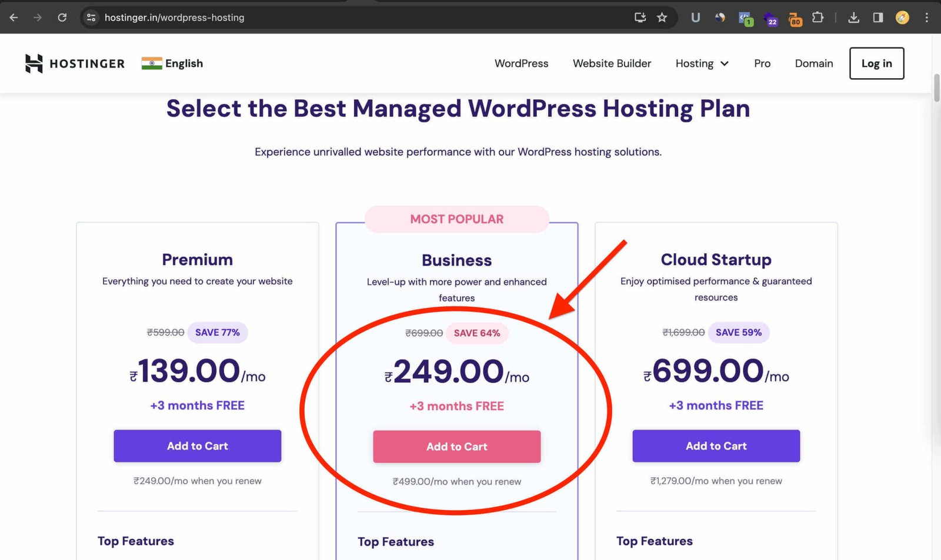Click the page vertical scrollbar
This screenshot has height=560, width=941.
(936, 88)
